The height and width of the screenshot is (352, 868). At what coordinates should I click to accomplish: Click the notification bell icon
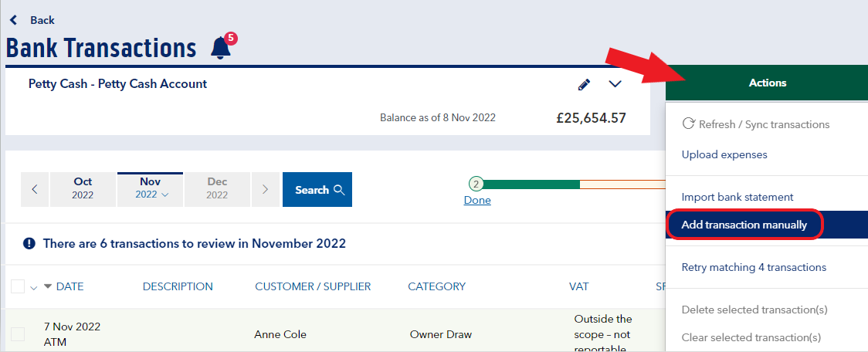221,48
